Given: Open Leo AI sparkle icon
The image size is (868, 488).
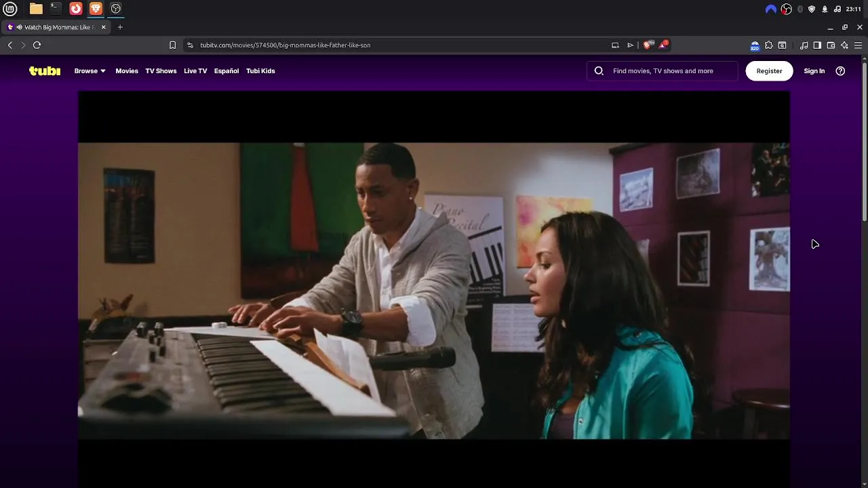Looking at the screenshot, I should tap(844, 45).
